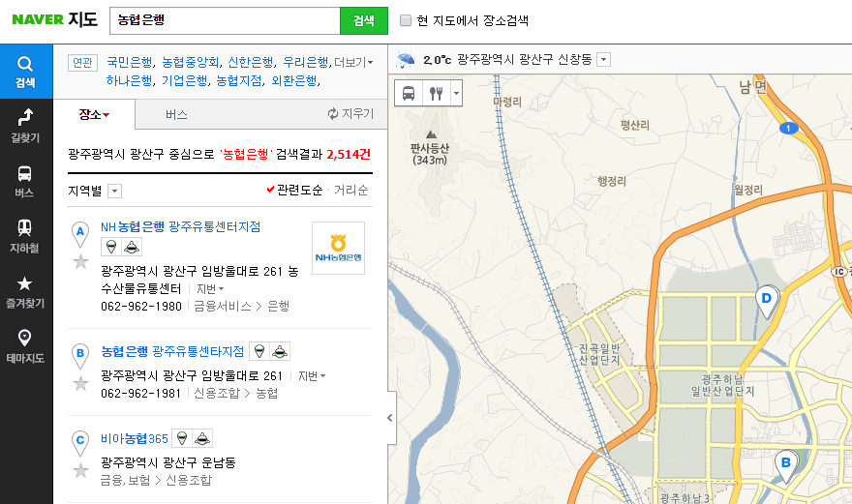
Task: Click pin icon next to 농협은행 광주유통센타지점
Action: click(259, 351)
